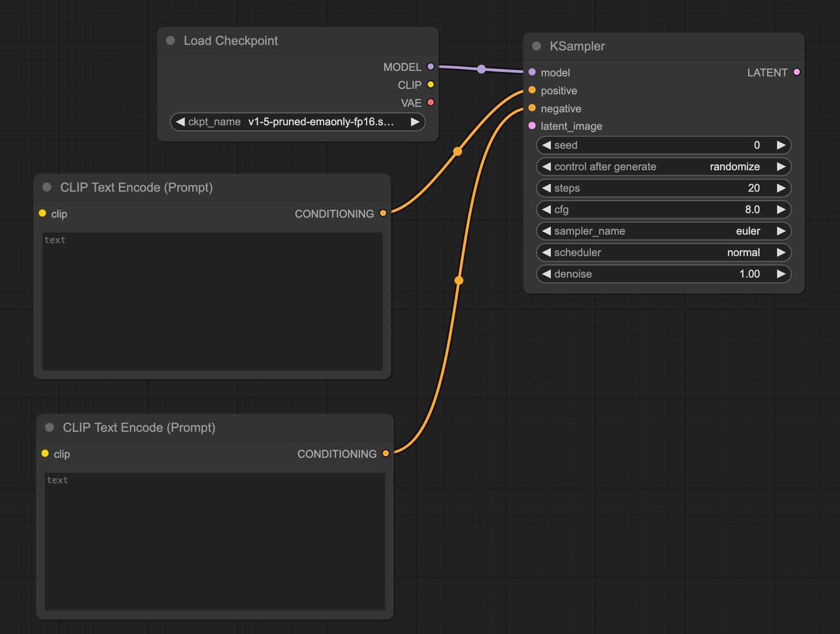Viewport: 840px width, 634px height.
Task: Click the denoise value 1.00
Action: 750,274
